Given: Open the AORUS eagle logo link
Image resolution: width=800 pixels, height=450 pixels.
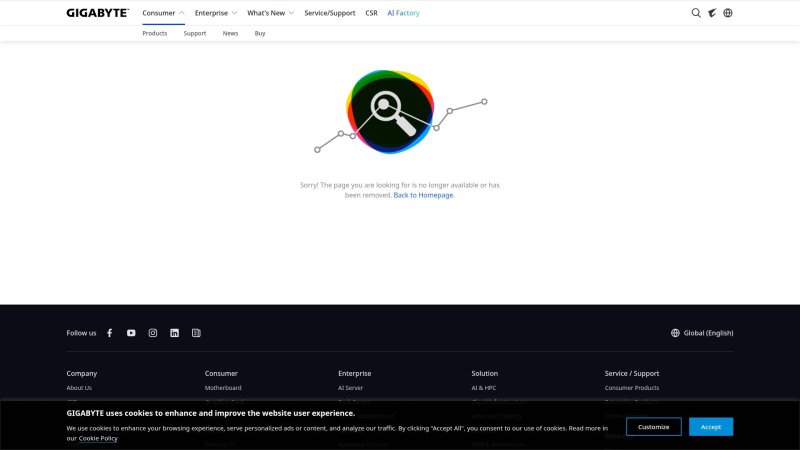Looking at the screenshot, I should coord(712,13).
